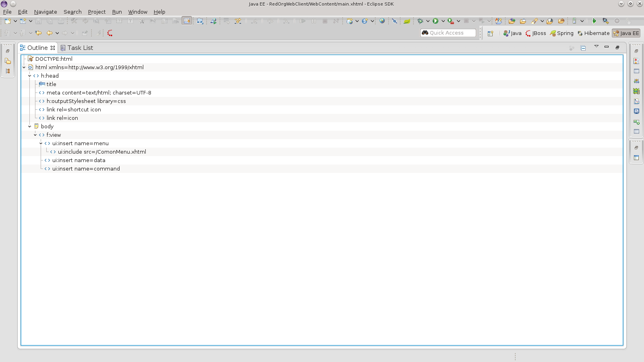This screenshot has width=644, height=362.
Task: Collapse the html xmlns node
Action: click(24, 67)
